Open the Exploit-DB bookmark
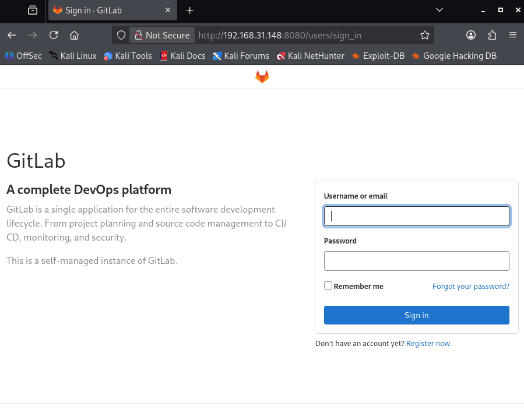Viewport: 524px width, 420px height. tap(378, 56)
